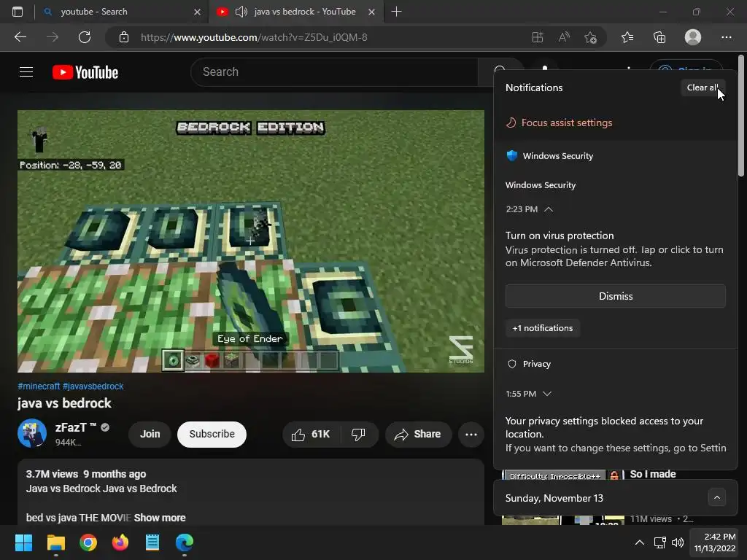Like the video with 61K likes
Screen dimensions: 747x560
tap(311, 435)
